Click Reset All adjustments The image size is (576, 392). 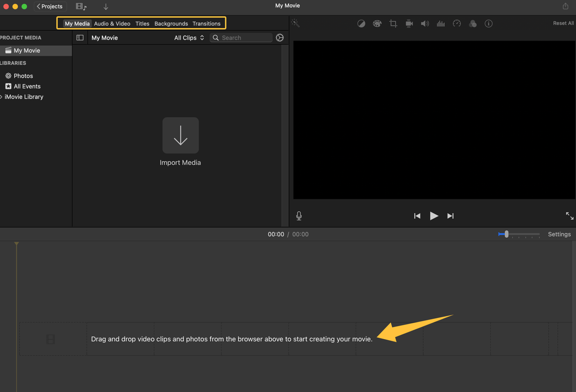click(x=563, y=23)
